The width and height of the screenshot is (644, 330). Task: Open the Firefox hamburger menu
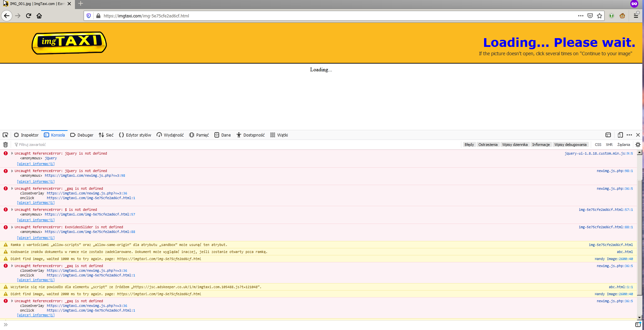pyautogui.click(x=636, y=16)
